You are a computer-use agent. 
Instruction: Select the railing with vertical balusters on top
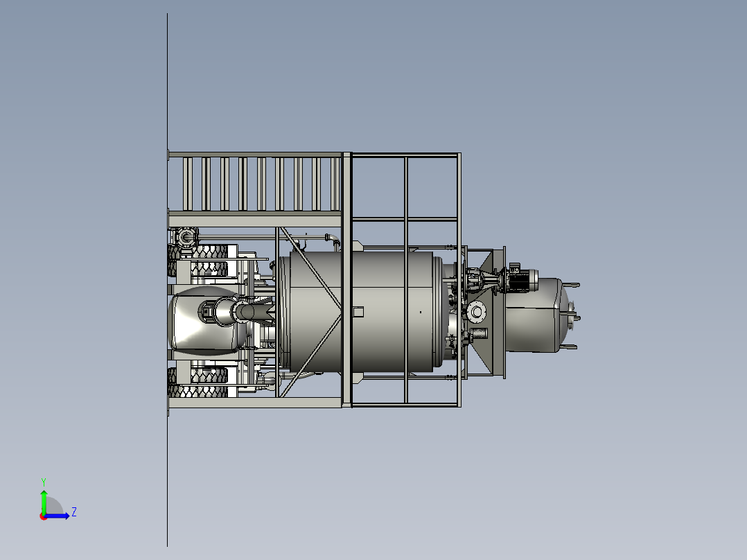click(x=255, y=184)
